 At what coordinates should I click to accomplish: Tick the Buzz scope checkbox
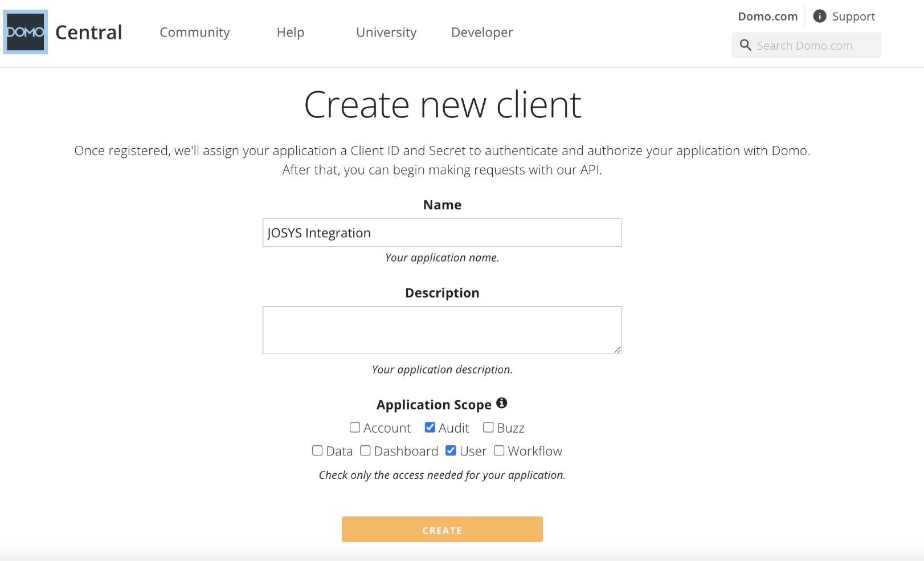pyautogui.click(x=488, y=428)
